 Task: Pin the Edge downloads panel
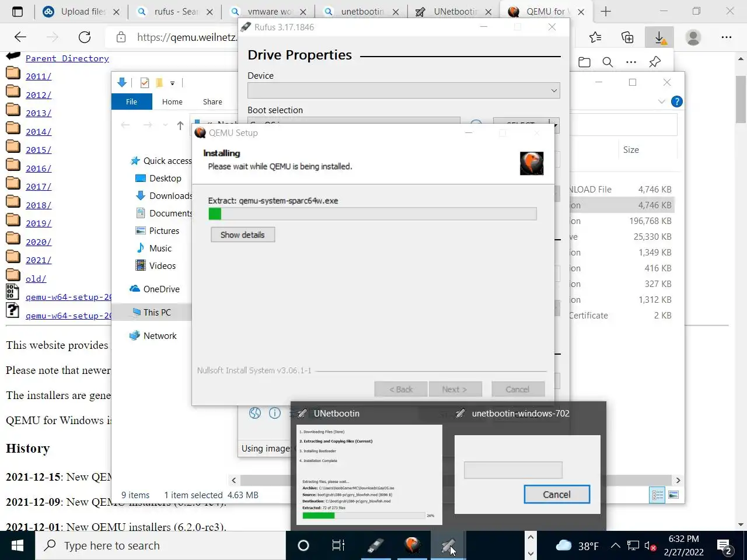[655, 62]
